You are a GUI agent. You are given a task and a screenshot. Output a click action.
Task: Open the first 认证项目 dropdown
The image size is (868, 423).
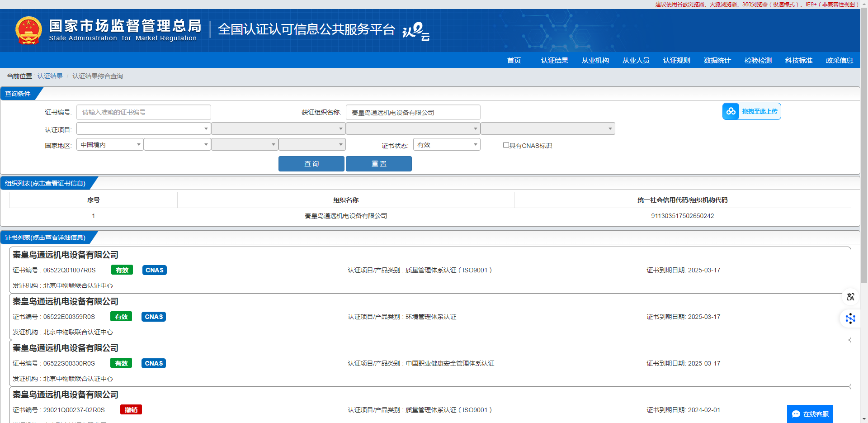click(143, 128)
